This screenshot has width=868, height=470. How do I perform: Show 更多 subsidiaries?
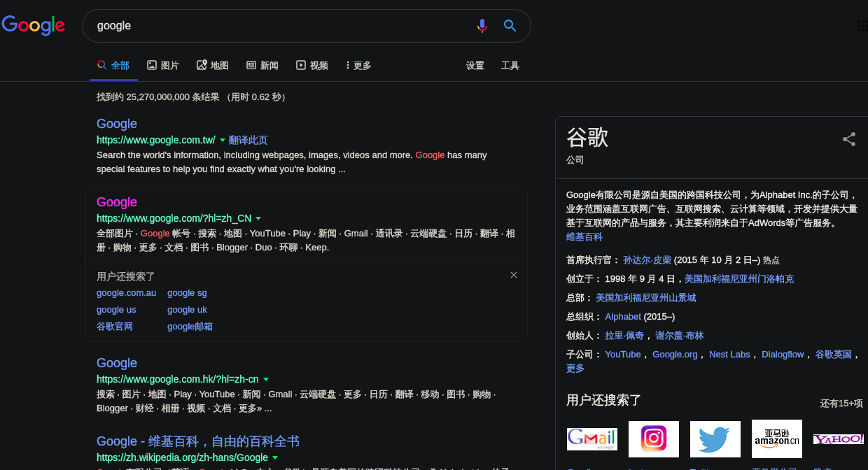(x=575, y=369)
